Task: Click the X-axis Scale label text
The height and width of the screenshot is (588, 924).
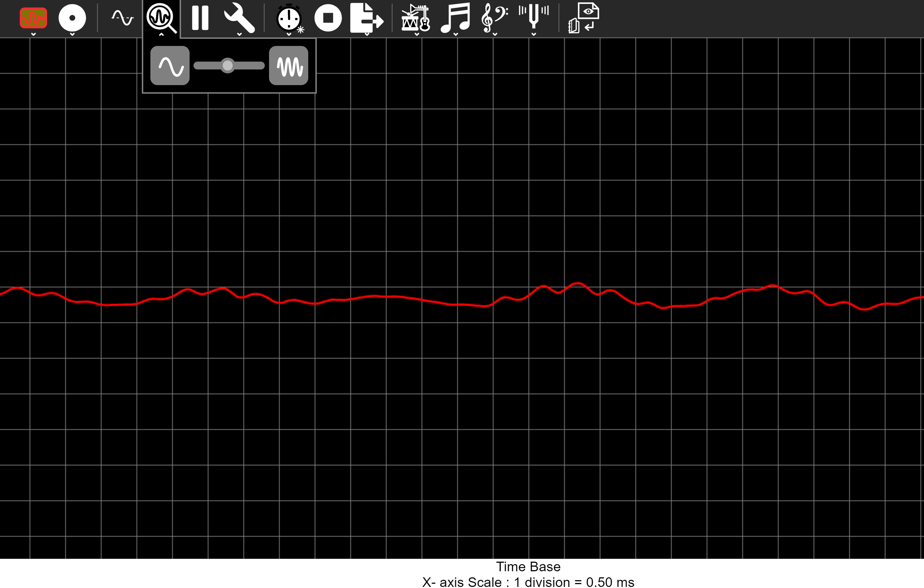Action: click(x=528, y=582)
